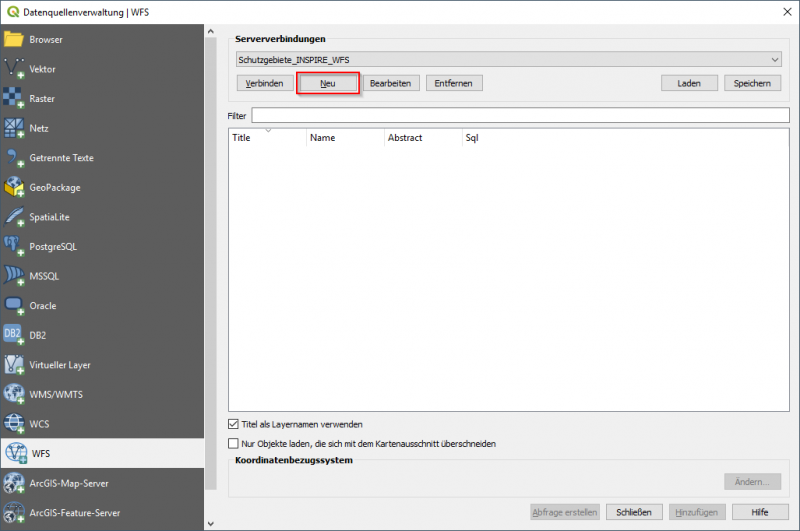Viewport: 800px width, 531px height.
Task: Click the Browser folder icon
Action: tap(14, 39)
